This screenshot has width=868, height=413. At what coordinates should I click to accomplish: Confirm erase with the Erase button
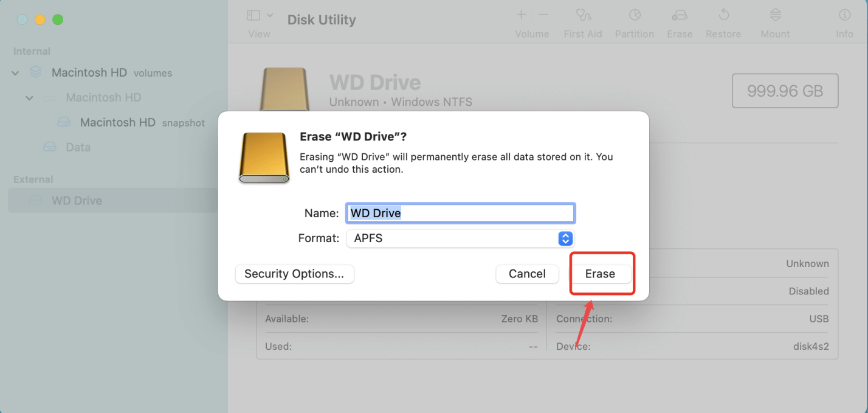click(601, 274)
